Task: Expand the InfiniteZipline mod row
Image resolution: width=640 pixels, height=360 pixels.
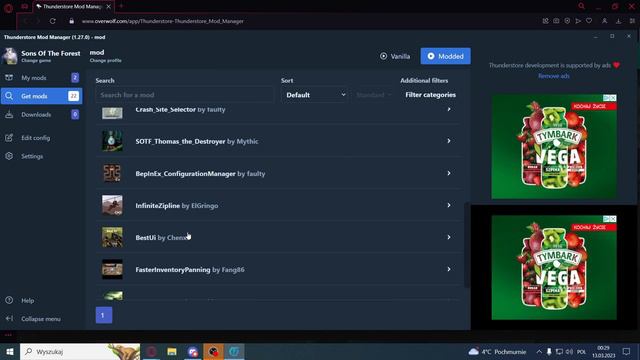Action: pyautogui.click(x=279, y=205)
